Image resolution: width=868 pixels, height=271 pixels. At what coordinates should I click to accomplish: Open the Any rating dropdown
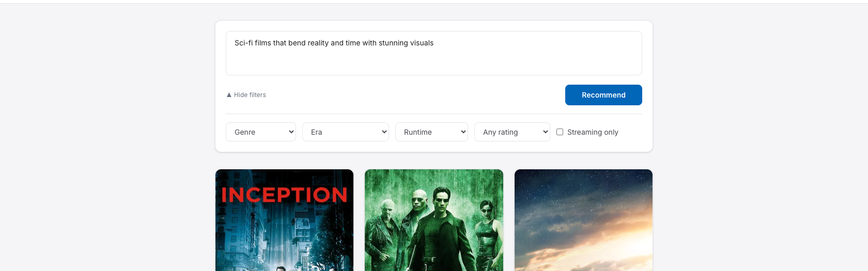click(512, 132)
